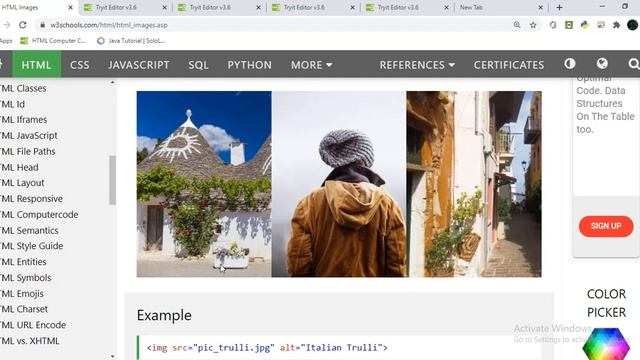Click the green extension icon in toolbar

pos(569,25)
